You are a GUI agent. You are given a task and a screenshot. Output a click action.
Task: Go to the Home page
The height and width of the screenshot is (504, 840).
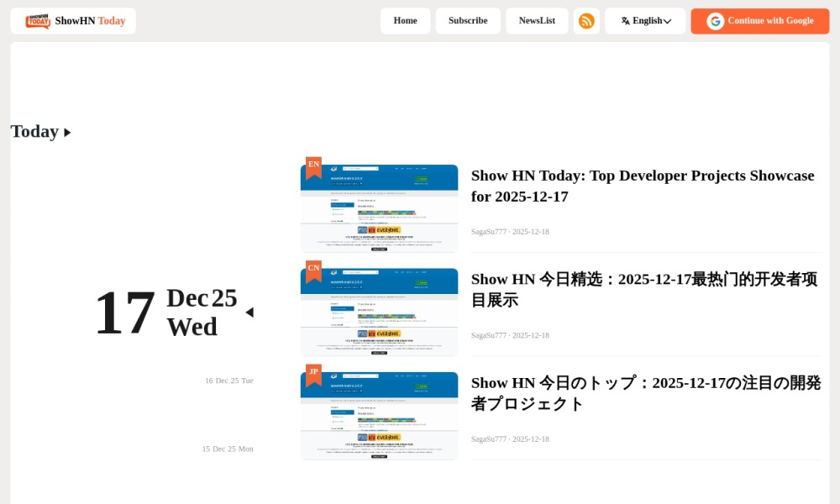pos(405,21)
